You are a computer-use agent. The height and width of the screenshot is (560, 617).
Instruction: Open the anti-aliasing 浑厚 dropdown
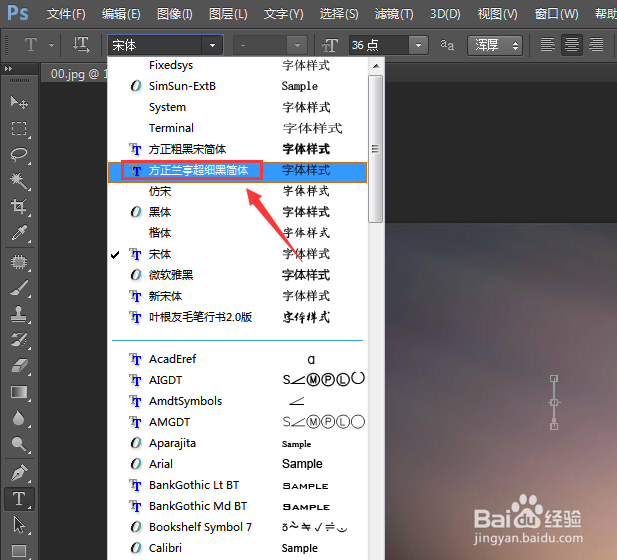pyautogui.click(x=495, y=45)
